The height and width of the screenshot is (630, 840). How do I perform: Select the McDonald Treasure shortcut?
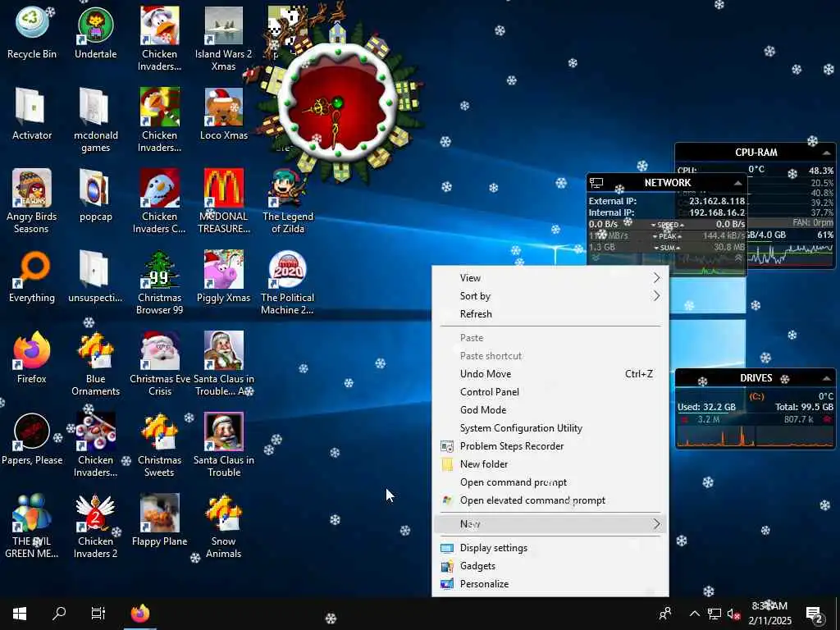coord(223,202)
